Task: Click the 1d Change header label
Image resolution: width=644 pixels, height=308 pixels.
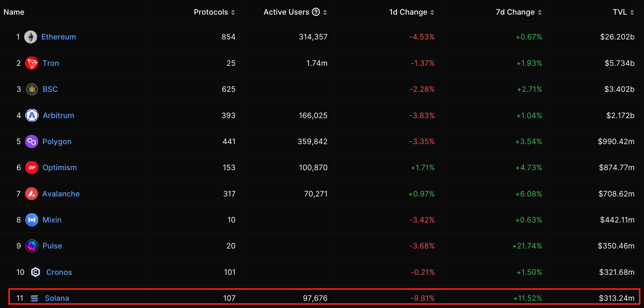Action: [408, 12]
